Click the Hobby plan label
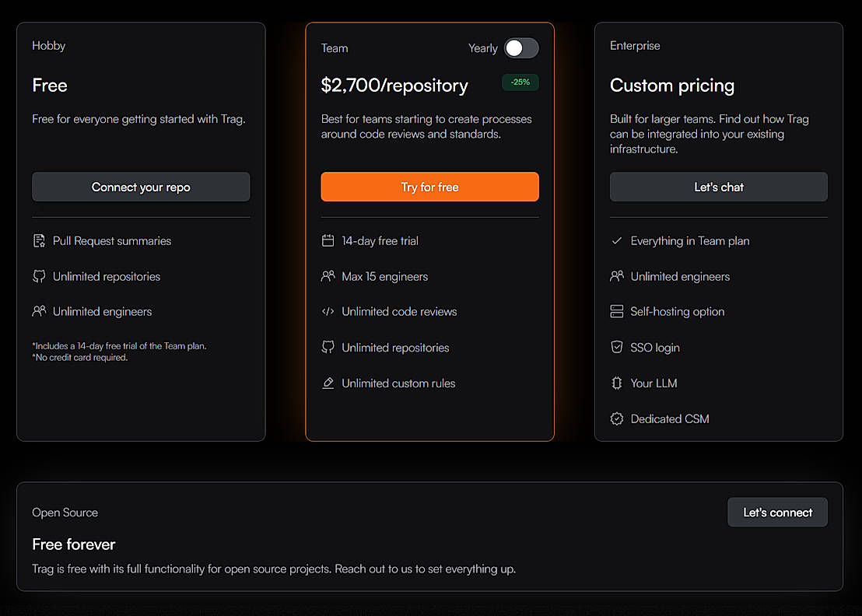Image resolution: width=862 pixels, height=616 pixels. [x=48, y=46]
